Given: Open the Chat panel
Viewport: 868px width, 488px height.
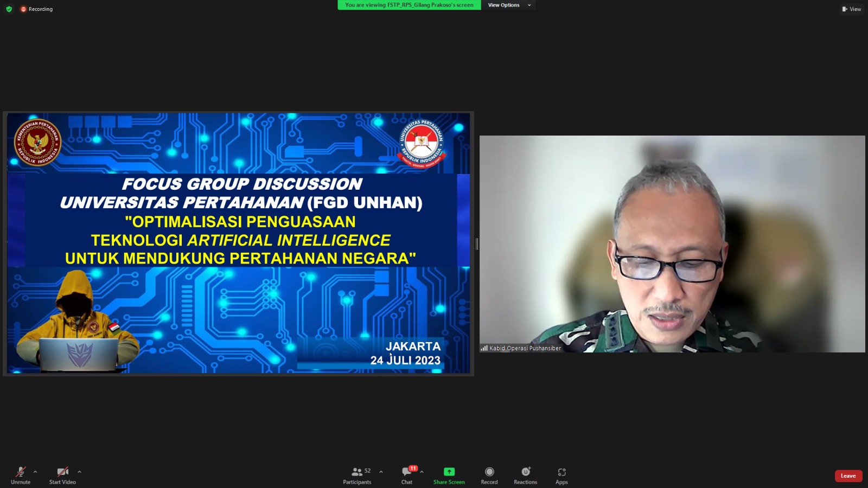Looking at the screenshot, I should click(x=407, y=475).
